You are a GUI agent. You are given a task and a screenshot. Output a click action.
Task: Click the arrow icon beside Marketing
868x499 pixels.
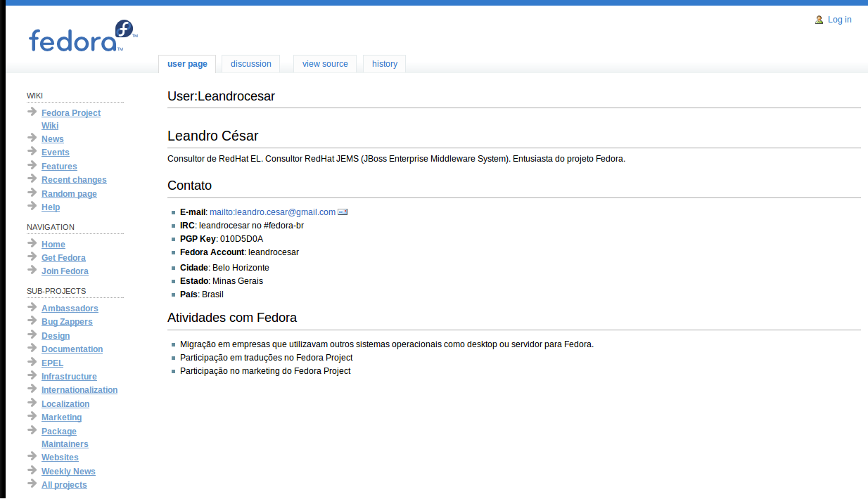(32, 416)
